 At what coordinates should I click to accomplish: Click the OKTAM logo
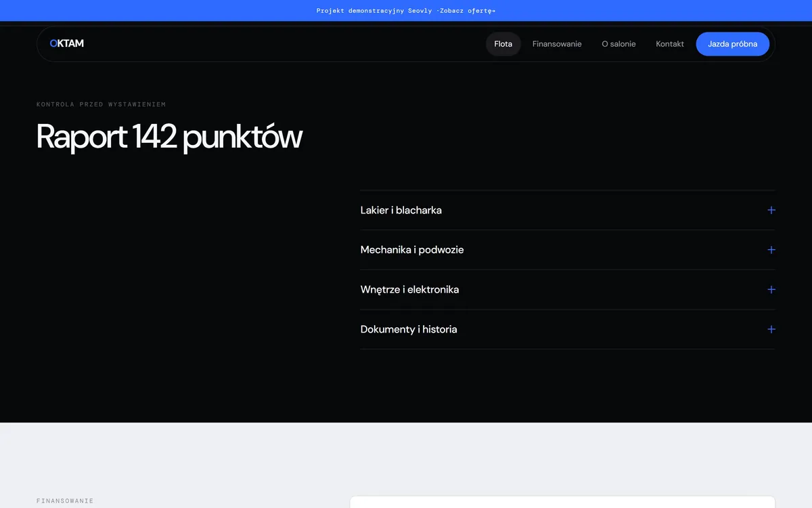(x=66, y=43)
